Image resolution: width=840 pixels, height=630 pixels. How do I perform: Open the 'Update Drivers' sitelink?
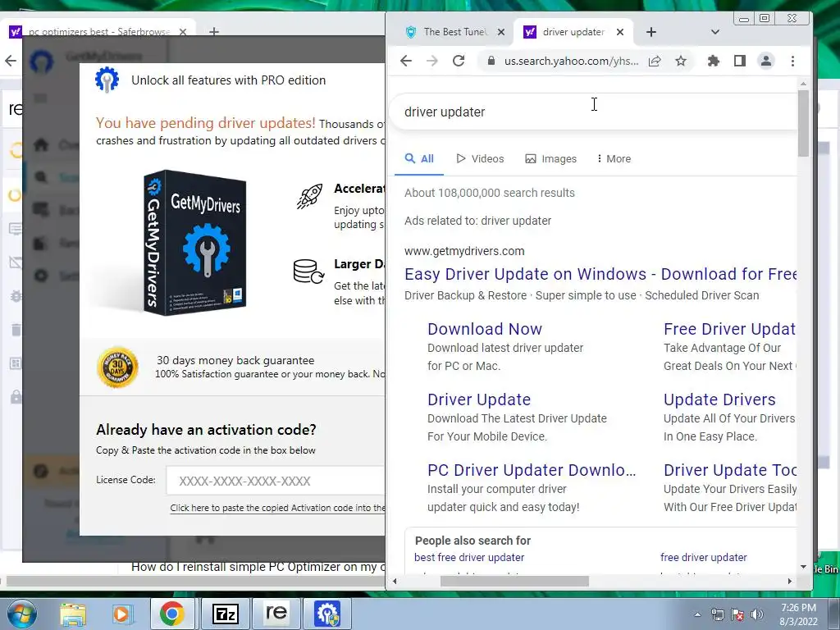point(719,399)
